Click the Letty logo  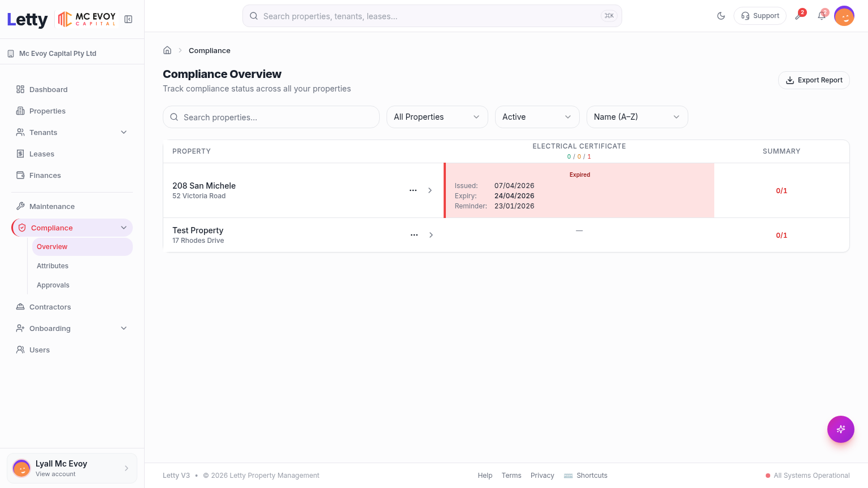click(27, 19)
